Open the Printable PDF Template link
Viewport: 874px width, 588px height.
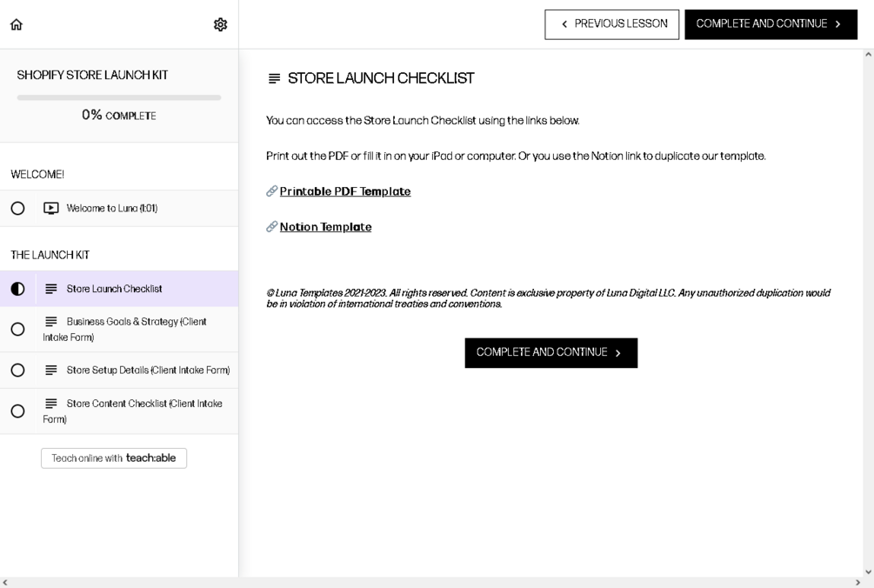345,191
